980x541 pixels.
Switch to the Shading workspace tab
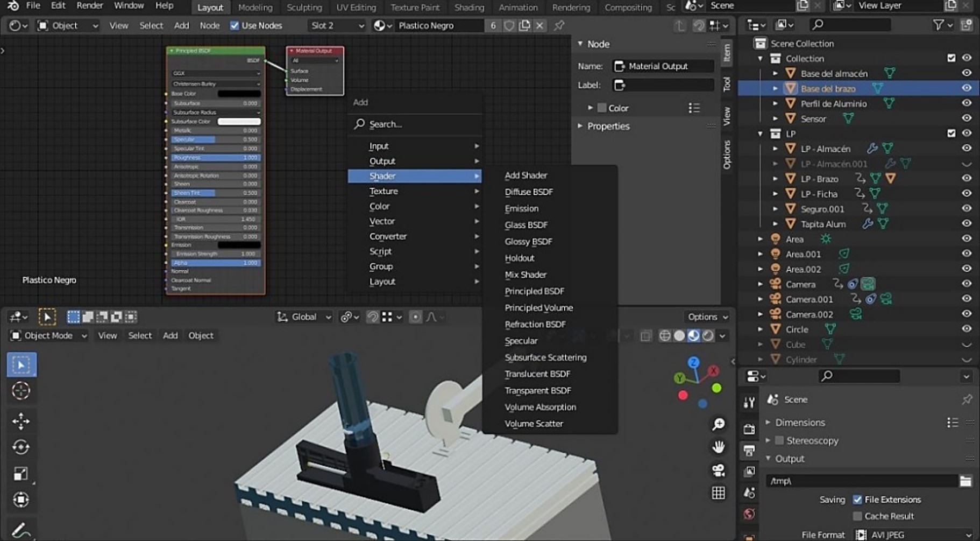(x=469, y=7)
